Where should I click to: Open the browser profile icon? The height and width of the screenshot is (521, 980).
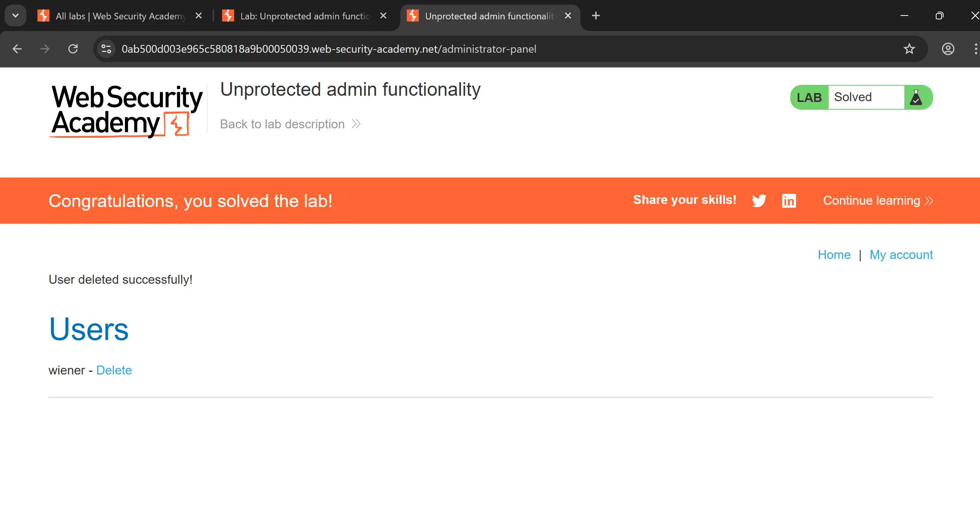948,49
